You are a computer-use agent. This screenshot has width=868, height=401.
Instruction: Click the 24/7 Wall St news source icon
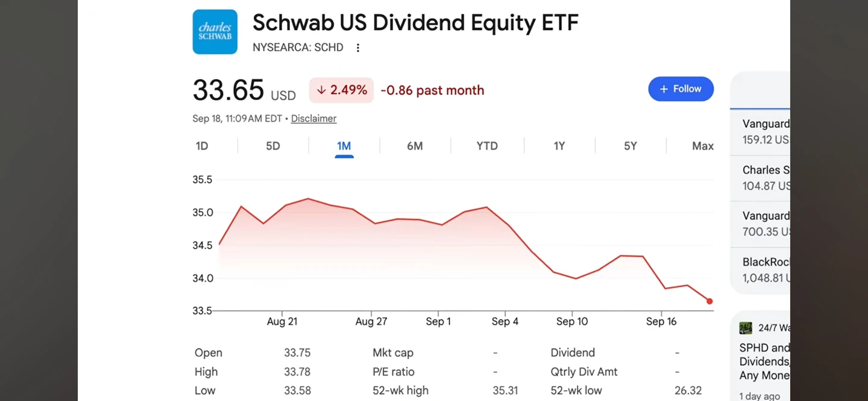tap(746, 328)
